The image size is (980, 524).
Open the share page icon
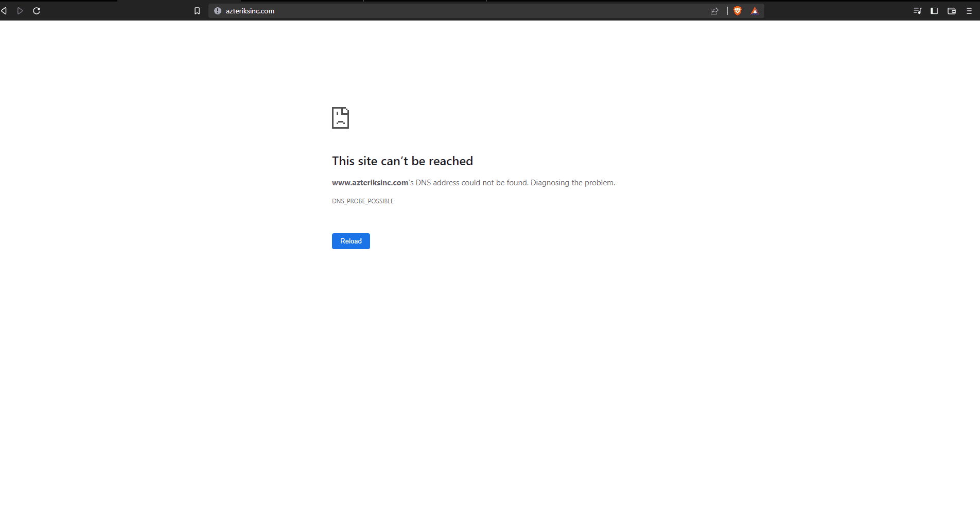click(714, 11)
